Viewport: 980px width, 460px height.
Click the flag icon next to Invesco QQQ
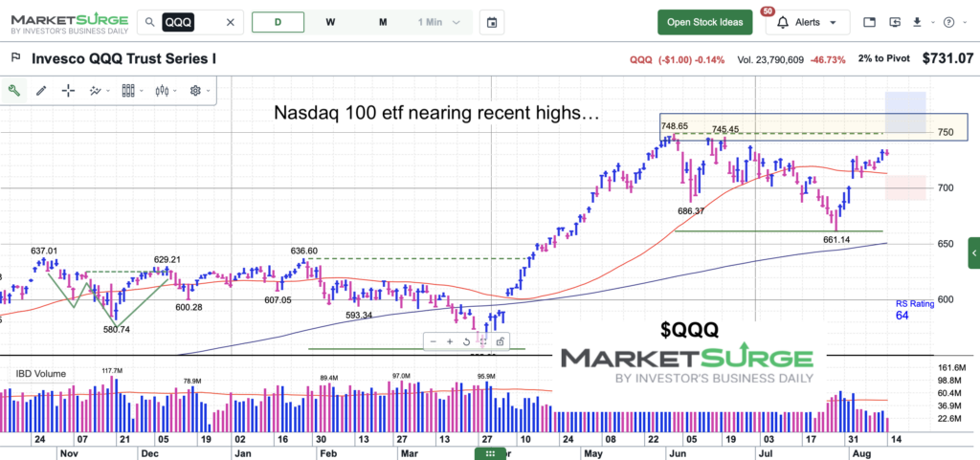click(x=16, y=58)
